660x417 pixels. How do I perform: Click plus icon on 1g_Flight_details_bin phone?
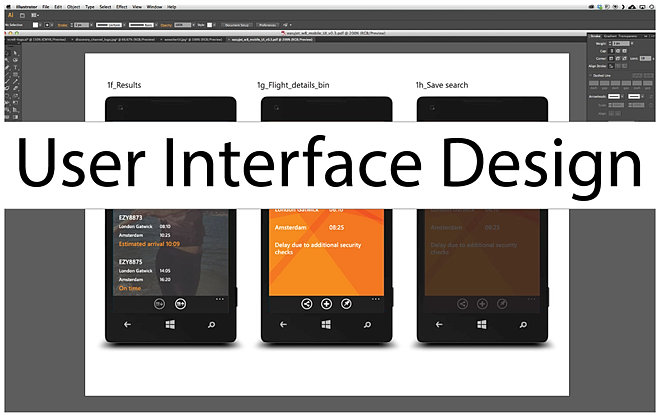tap(326, 303)
